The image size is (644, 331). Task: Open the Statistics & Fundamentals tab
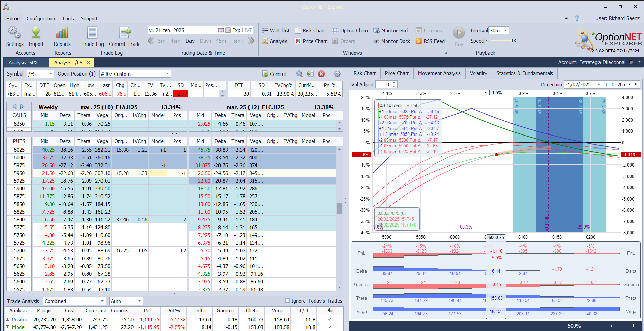click(x=525, y=73)
